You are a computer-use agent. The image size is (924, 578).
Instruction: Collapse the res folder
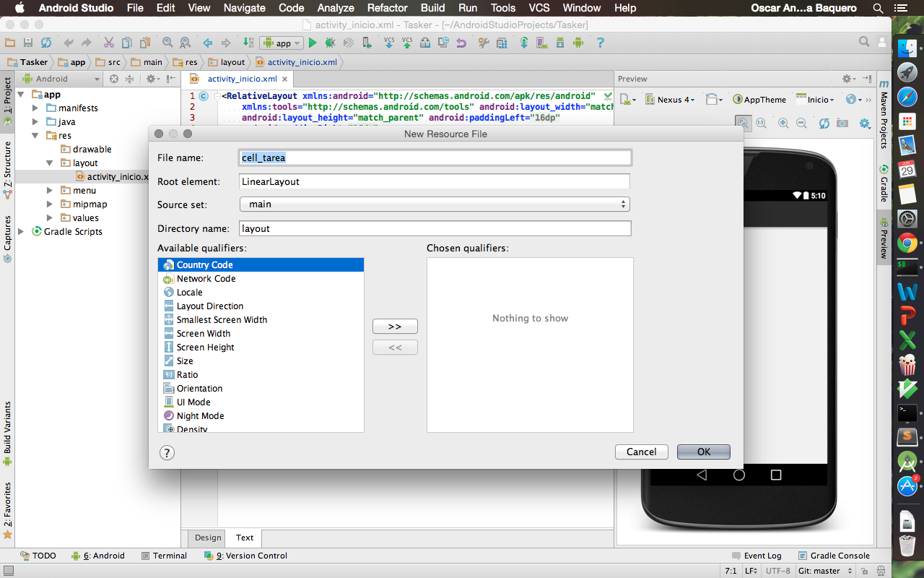point(35,136)
